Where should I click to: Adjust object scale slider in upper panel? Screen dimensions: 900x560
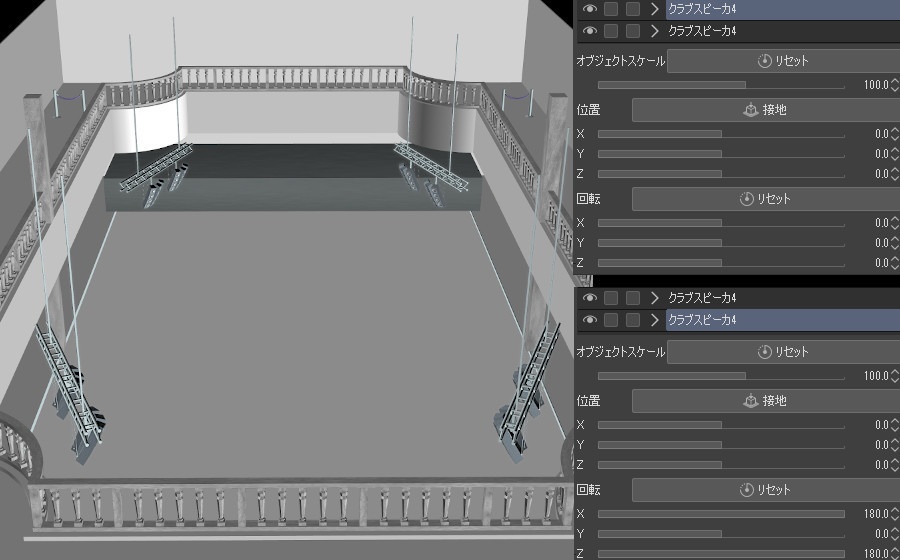[x=721, y=85]
